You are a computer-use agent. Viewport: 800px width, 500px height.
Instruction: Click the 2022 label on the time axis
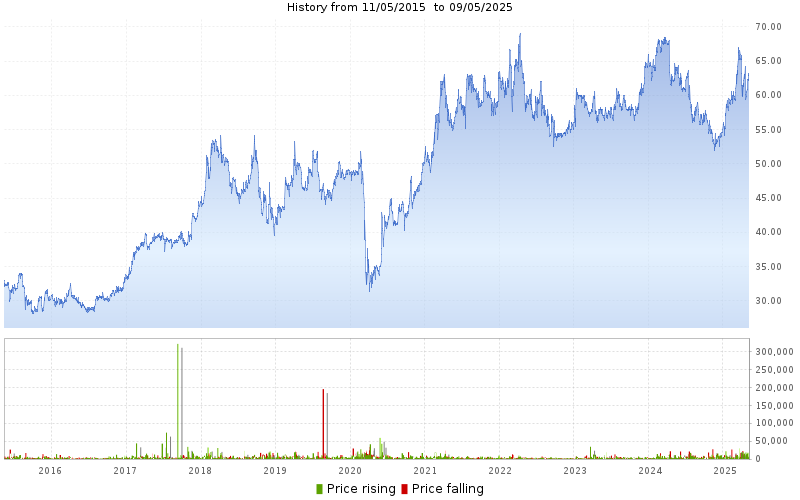point(500,470)
